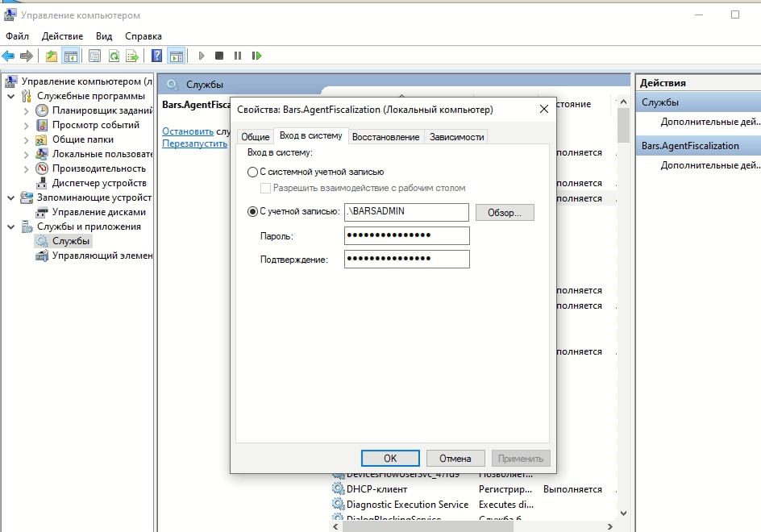This screenshot has width=761, height=532.
Task: Open the Файл menu
Action: tap(18, 36)
